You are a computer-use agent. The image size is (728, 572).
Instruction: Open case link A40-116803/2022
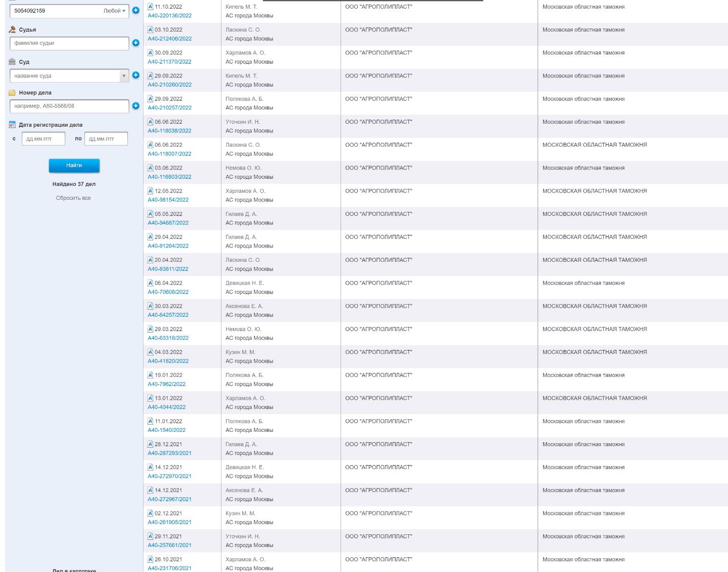170,177
